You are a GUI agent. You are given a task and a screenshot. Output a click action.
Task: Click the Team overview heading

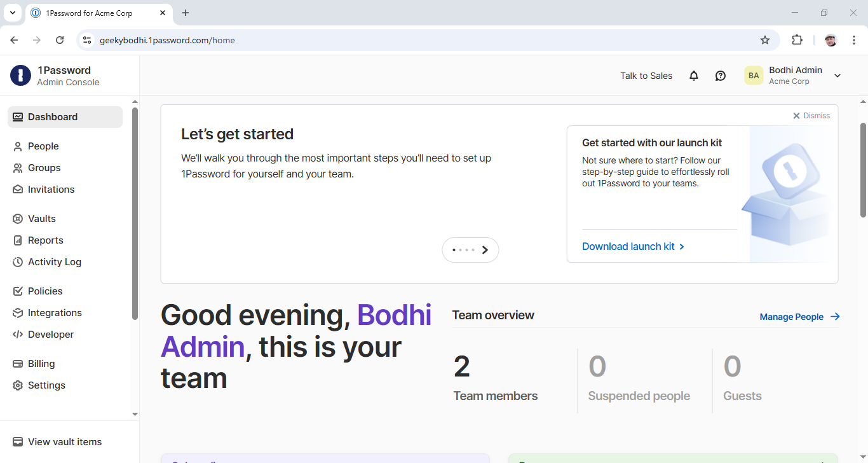493,315
